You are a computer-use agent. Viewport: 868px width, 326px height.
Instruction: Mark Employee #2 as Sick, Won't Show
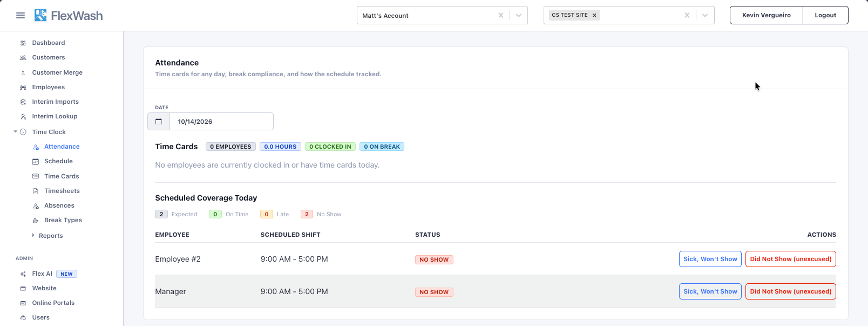tap(710, 259)
